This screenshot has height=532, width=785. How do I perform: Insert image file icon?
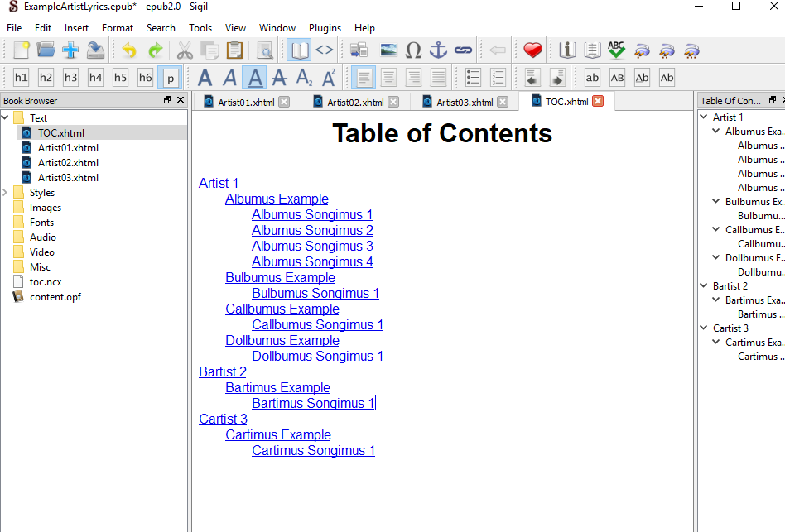coord(388,50)
